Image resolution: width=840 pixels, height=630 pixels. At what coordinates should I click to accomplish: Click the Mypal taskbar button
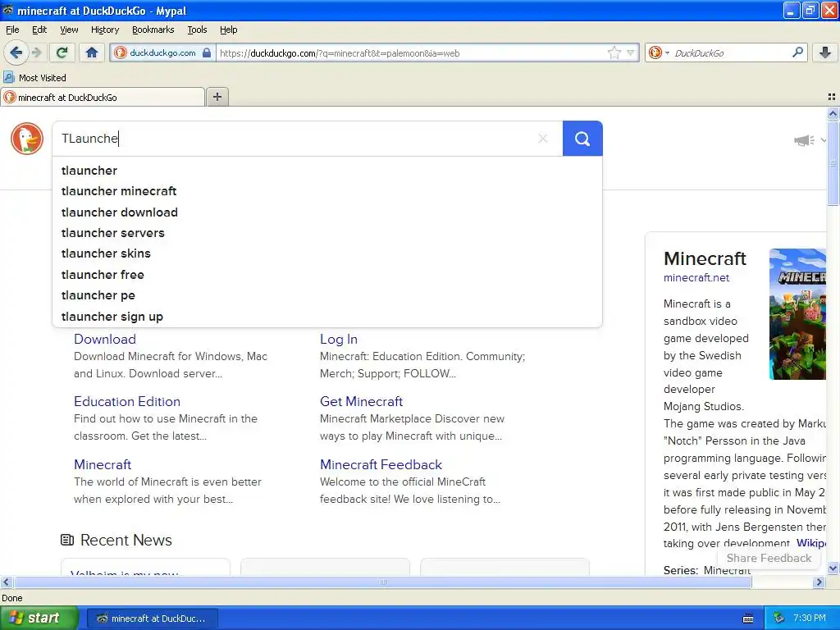pyautogui.click(x=152, y=619)
